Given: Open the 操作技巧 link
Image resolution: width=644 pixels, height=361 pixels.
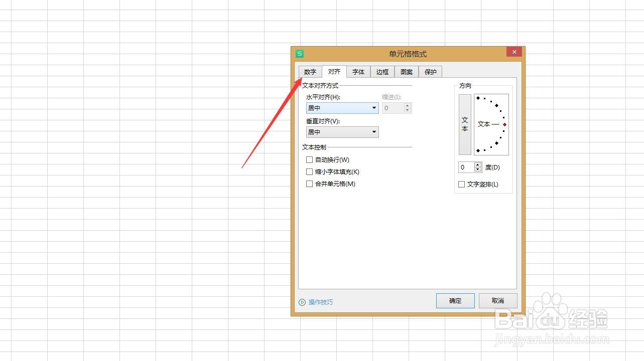Looking at the screenshot, I should pos(321,302).
